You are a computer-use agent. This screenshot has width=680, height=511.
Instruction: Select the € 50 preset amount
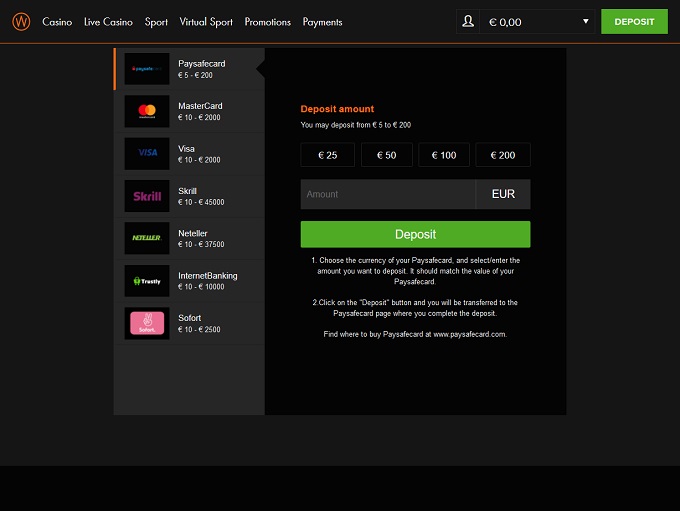[x=386, y=155]
